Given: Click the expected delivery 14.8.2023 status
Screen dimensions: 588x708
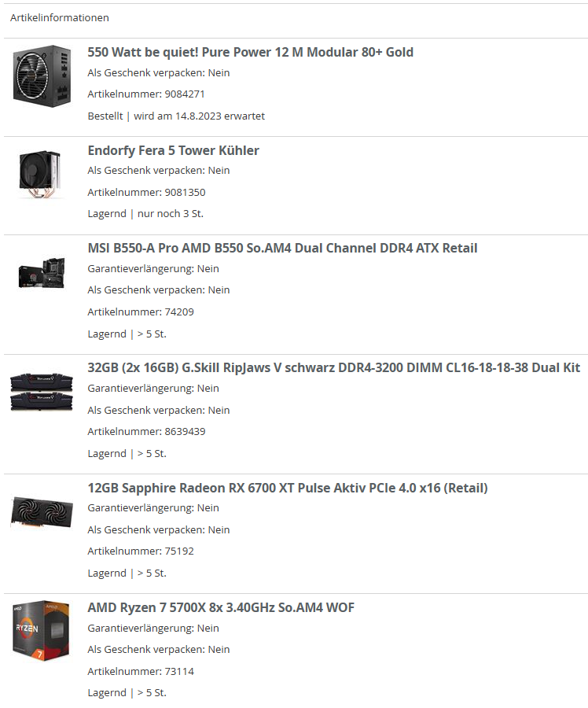Looking at the screenshot, I should pos(176,116).
